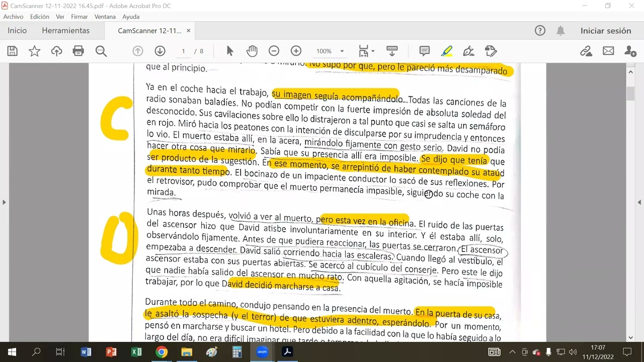Click the Iniciar sesión button

(x=606, y=31)
